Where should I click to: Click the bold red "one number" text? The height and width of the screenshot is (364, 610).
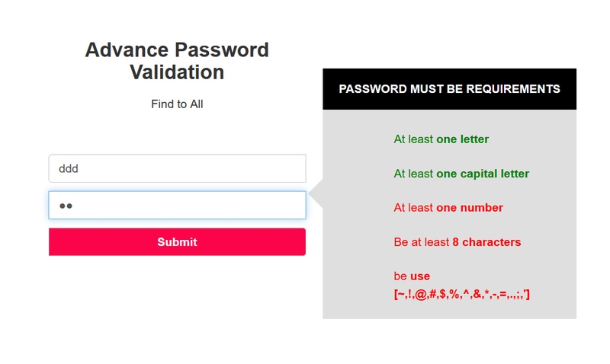click(469, 208)
